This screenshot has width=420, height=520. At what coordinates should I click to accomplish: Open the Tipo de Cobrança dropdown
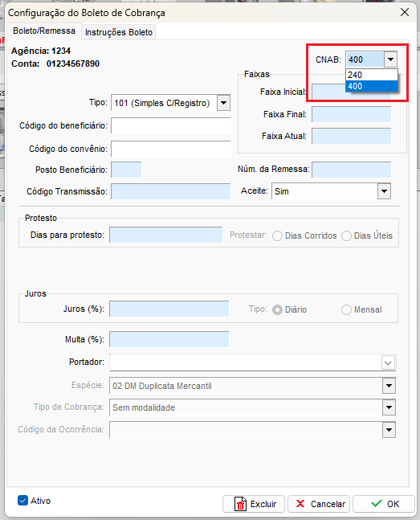coord(389,407)
